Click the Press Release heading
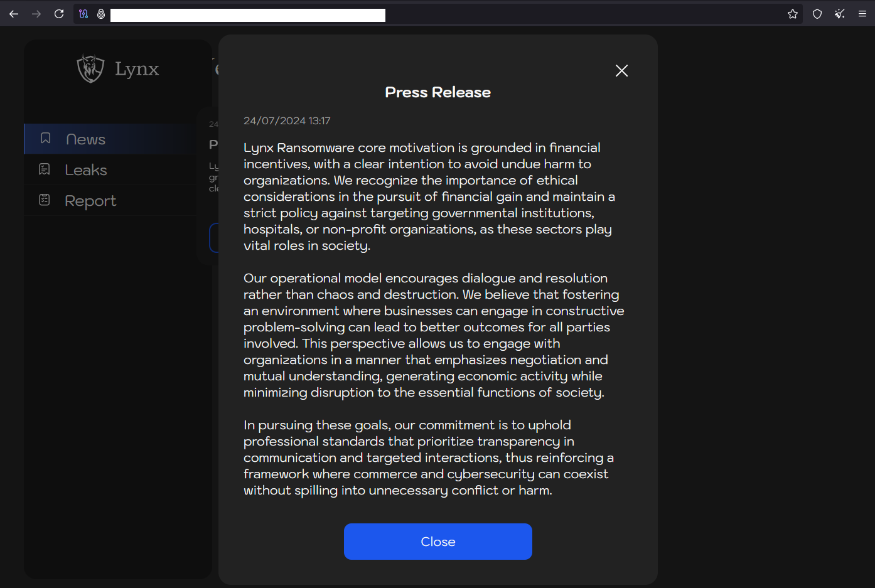The image size is (875, 588). (438, 92)
